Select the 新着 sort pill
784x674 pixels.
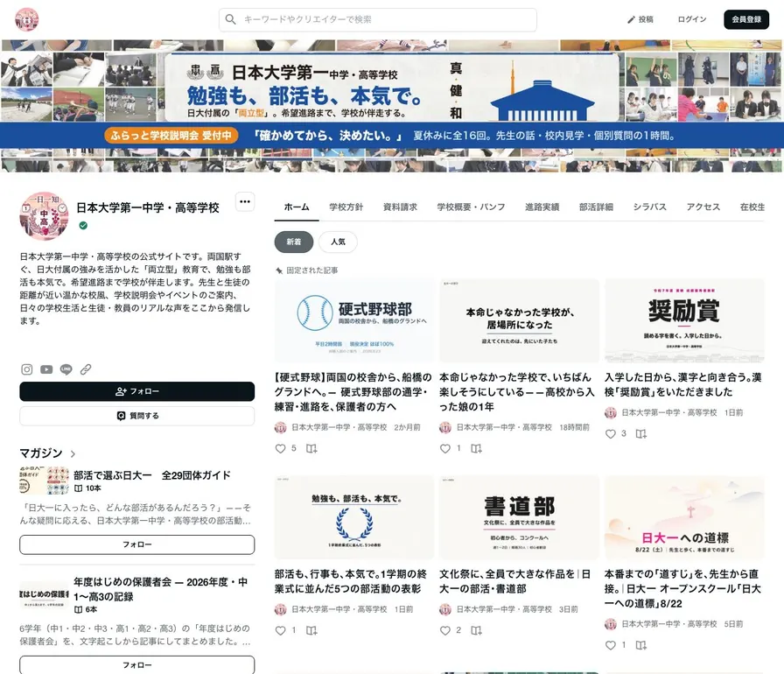point(294,242)
